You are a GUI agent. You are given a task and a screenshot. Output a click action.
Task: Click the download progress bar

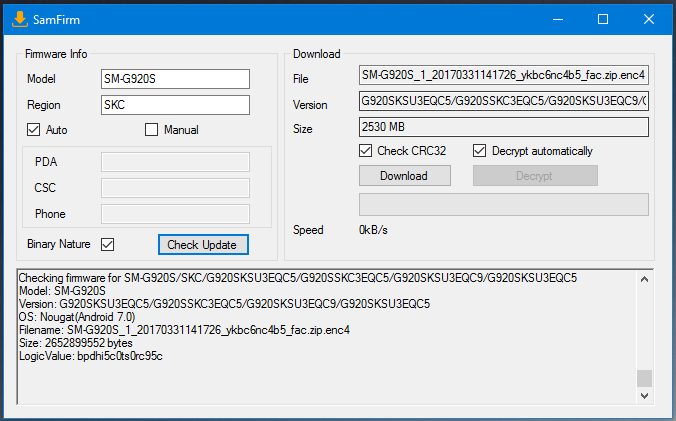[504, 204]
